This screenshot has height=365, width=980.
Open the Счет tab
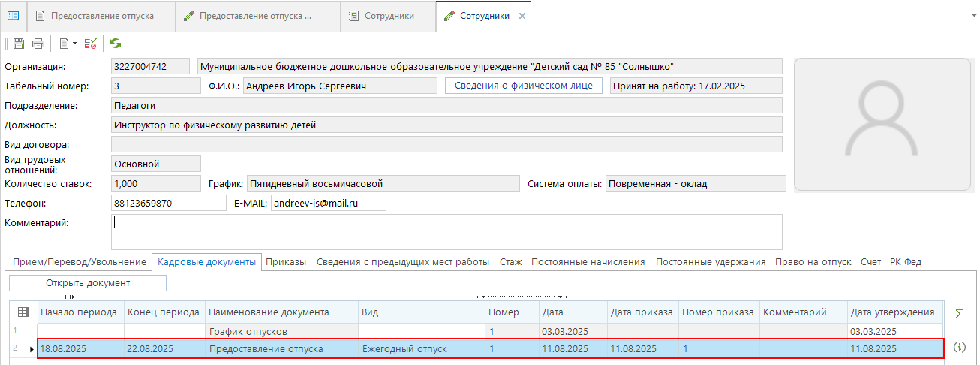pyautogui.click(x=870, y=262)
